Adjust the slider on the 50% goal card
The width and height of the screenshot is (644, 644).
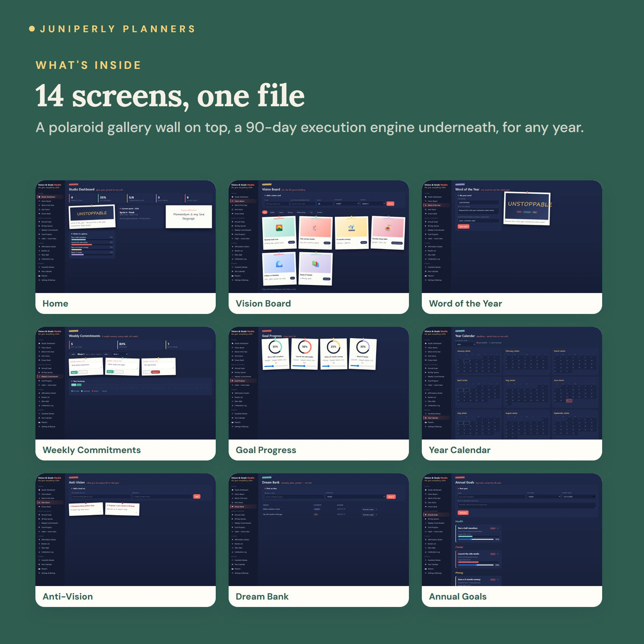305,366
